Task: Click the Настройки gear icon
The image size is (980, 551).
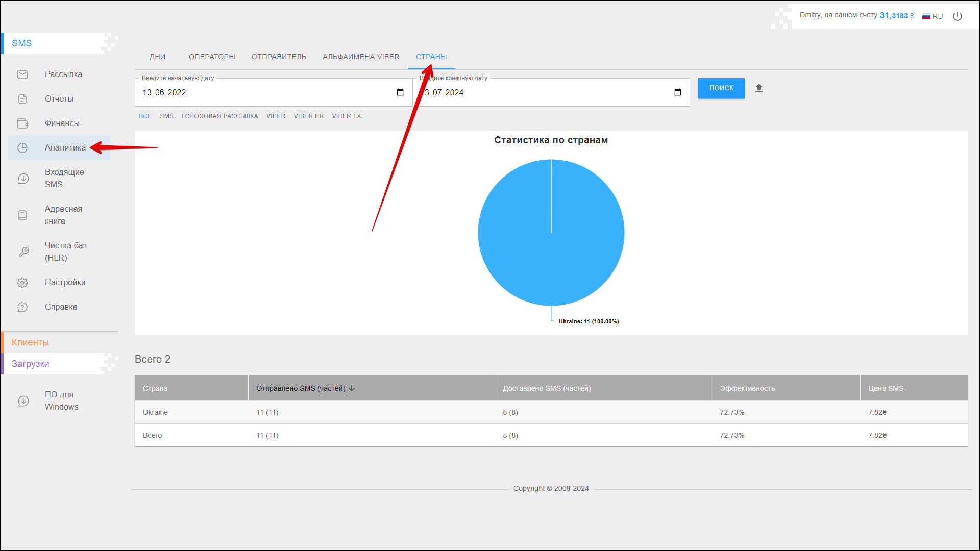Action: (22, 283)
